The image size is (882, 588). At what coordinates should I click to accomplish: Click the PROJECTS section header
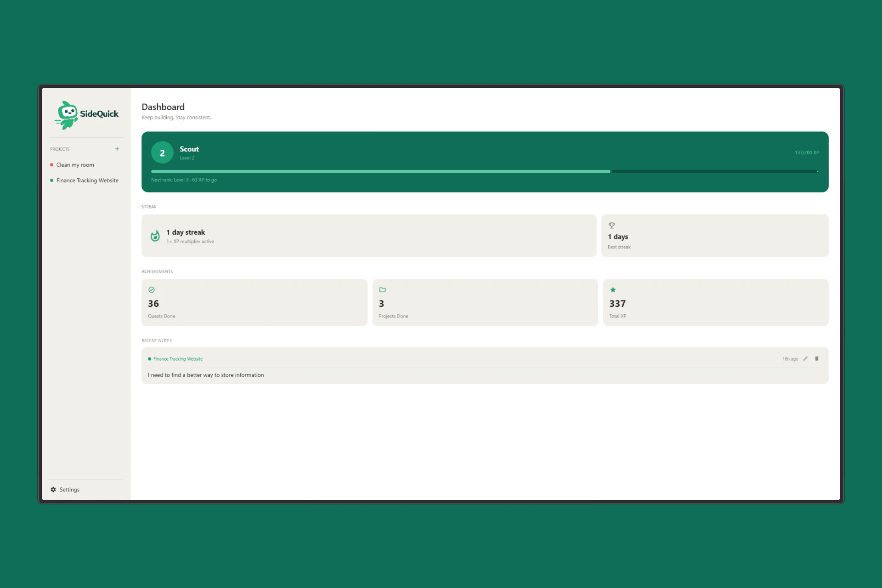click(60, 149)
